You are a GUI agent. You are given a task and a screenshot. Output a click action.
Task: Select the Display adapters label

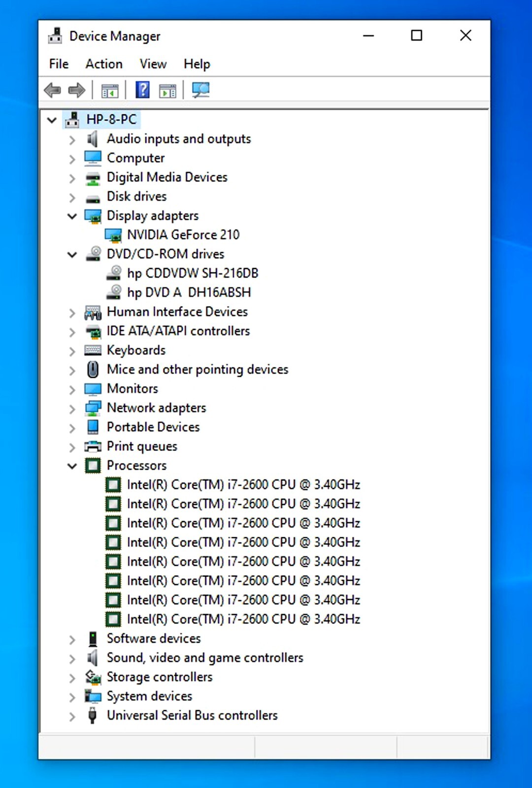[x=153, y=216]
